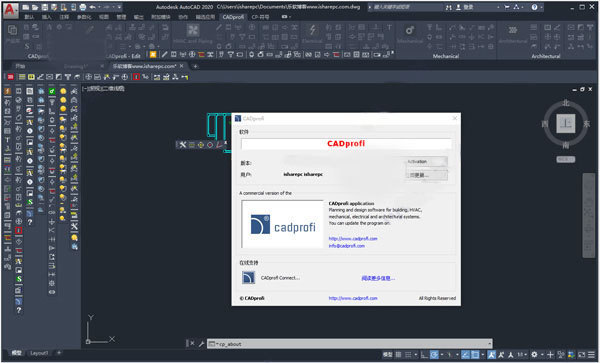Viewport: 600px width, 363px height.
Task: Click the large Mechanical ribbon icon
Action: [409, 30]
